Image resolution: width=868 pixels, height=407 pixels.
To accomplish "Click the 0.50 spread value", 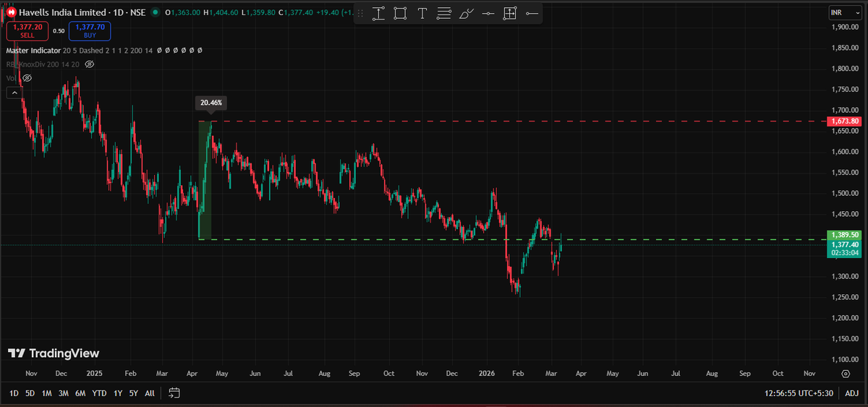I will [58, 30].
